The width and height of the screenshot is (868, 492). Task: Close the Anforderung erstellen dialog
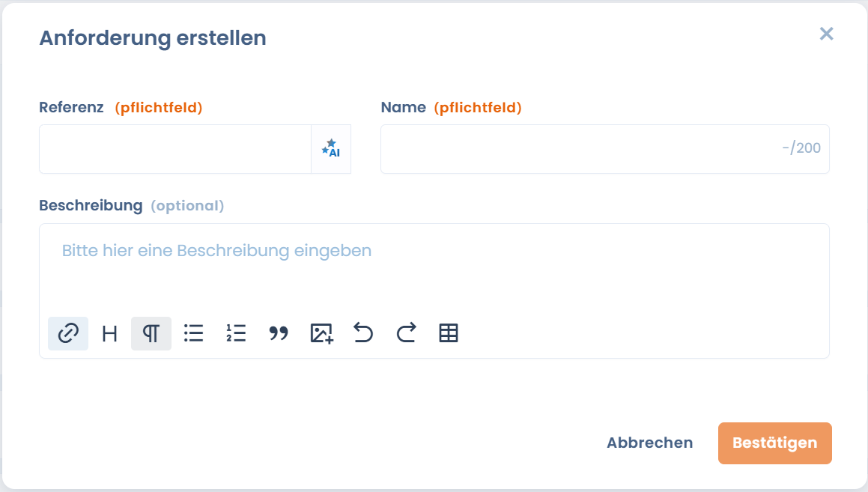[827, 34]
